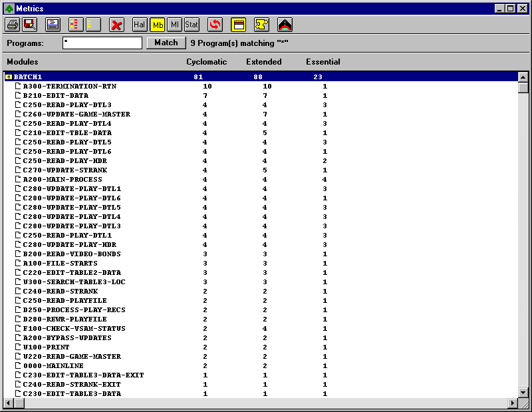Toggle the Stat metrics button
Screen dimensions: 532x412
[192, 25]
